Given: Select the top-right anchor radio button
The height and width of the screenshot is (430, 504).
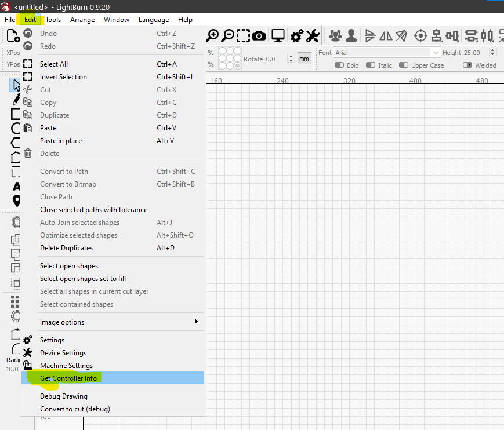Looking at the screenshot, I should point(237,51).
